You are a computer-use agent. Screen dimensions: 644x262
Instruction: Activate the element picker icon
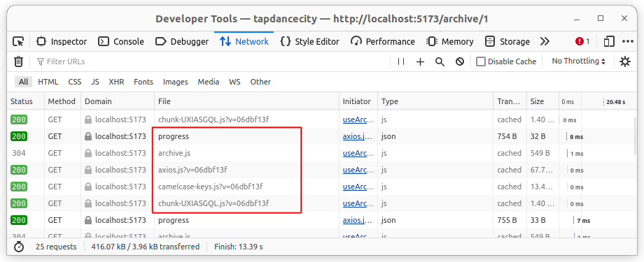tap(18, 41)
